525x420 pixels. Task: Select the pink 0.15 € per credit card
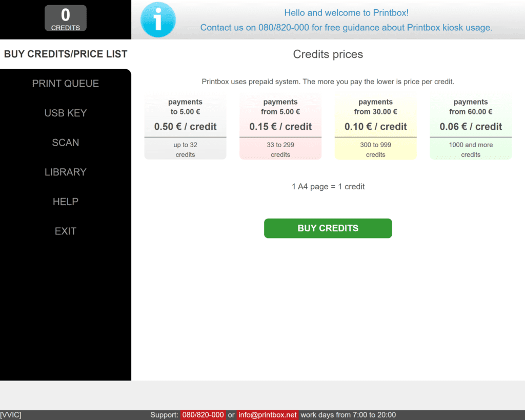pyautogui.click(x=280, y=127)
